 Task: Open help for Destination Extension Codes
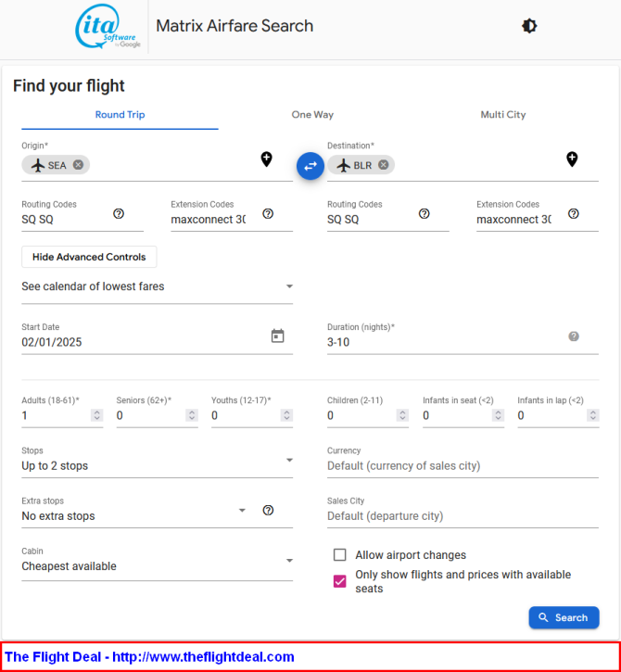[x=574, y=213]
